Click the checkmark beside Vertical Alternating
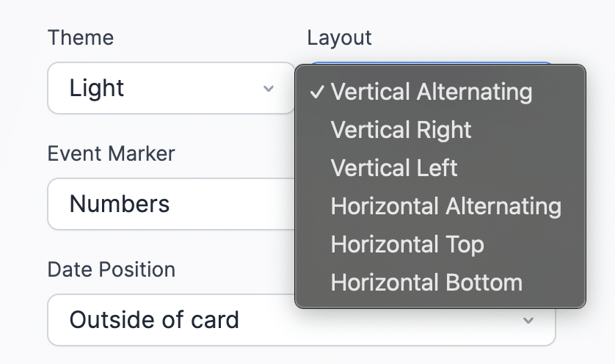The width and height of the screenshot is (615, 364). [x=317, y=92]
